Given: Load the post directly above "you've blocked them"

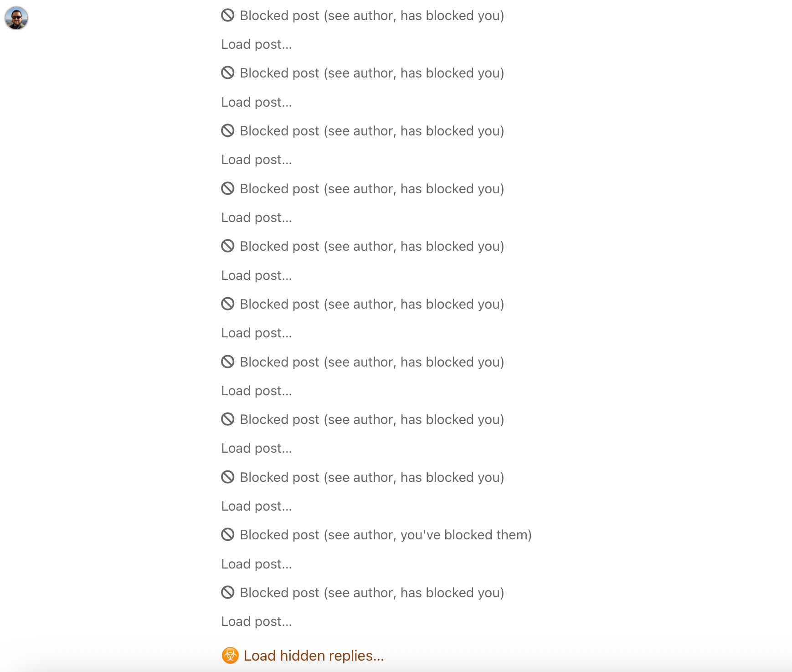Looking at the screenshot, I should [257, 506].
